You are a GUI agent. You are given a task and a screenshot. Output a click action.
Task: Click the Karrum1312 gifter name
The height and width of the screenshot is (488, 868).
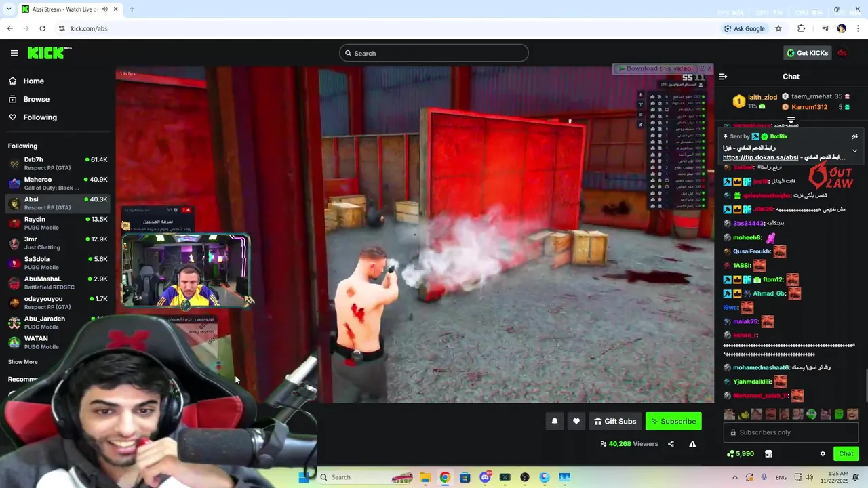pos(809,107)
